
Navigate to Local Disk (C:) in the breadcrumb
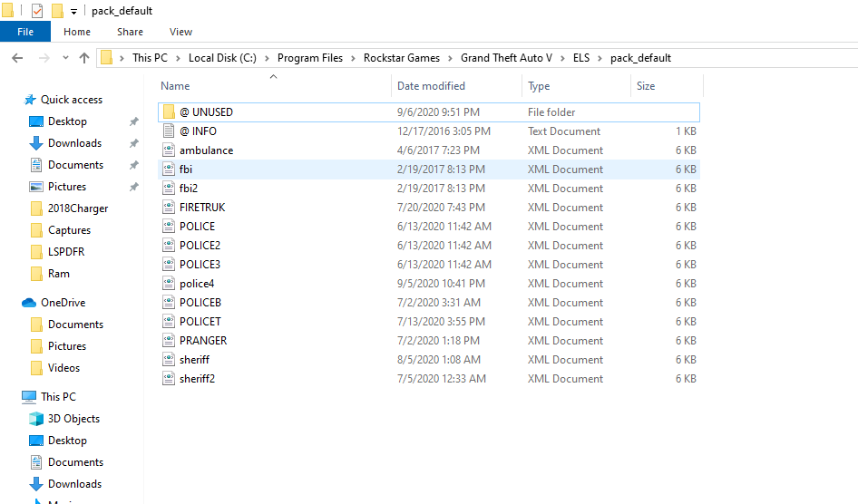tap(223, 58)
